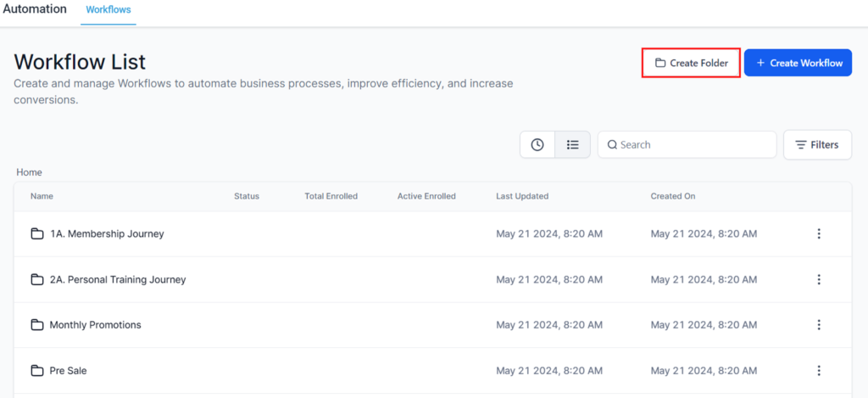868x398 pixels.
Task: Click folder icon beside Monthly Promotions
Action: coord(37,325)
